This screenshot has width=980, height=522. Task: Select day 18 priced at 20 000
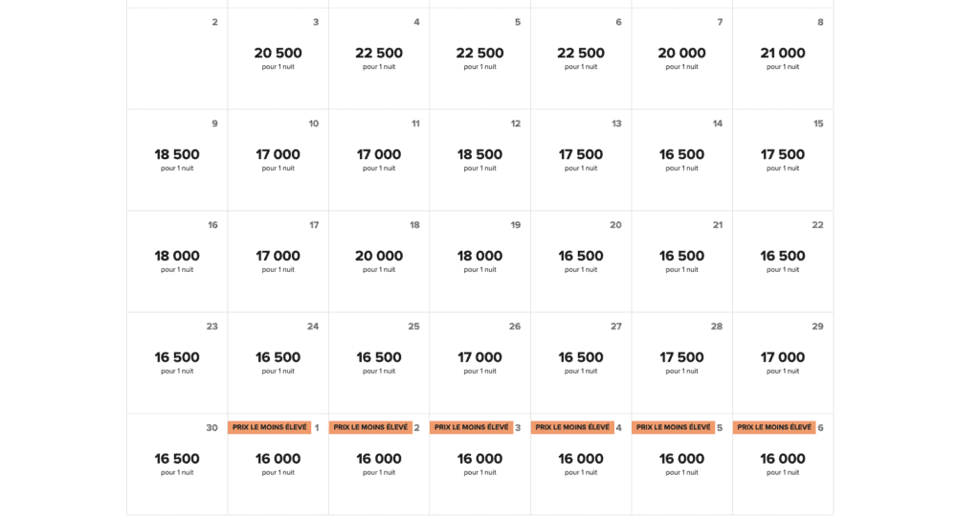379,261
